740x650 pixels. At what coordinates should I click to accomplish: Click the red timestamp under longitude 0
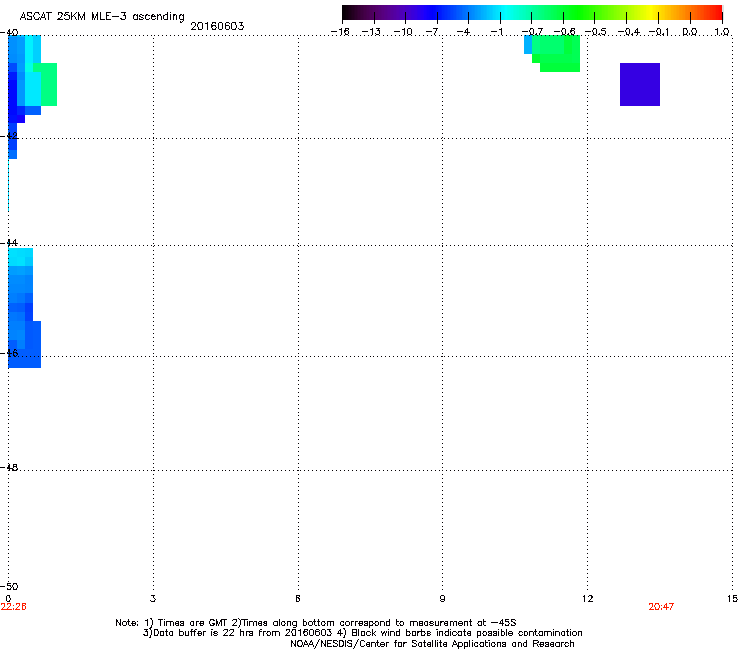pos(13,607)
